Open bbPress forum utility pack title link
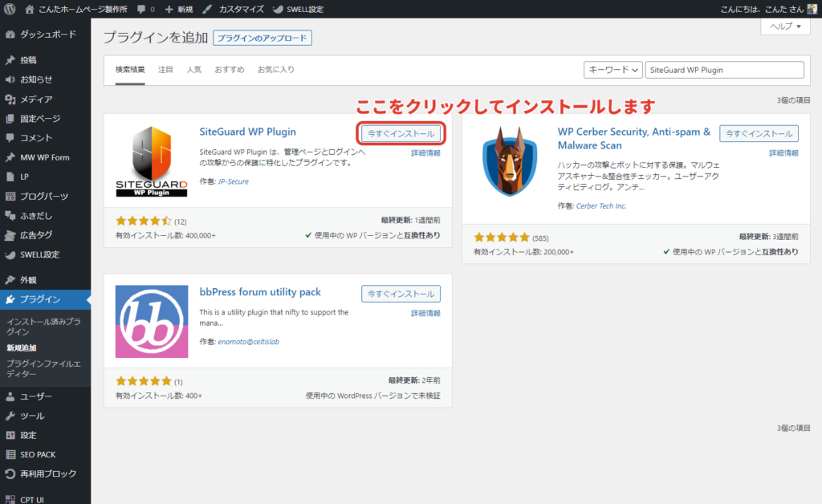Screen dimensions: 822x504 click(x=260, y=292)
